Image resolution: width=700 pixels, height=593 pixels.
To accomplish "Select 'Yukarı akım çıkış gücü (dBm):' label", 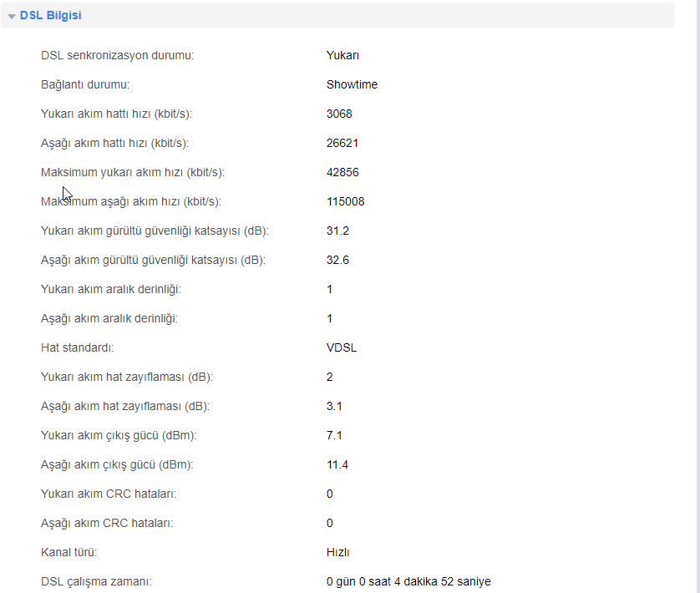I will 119,435.
